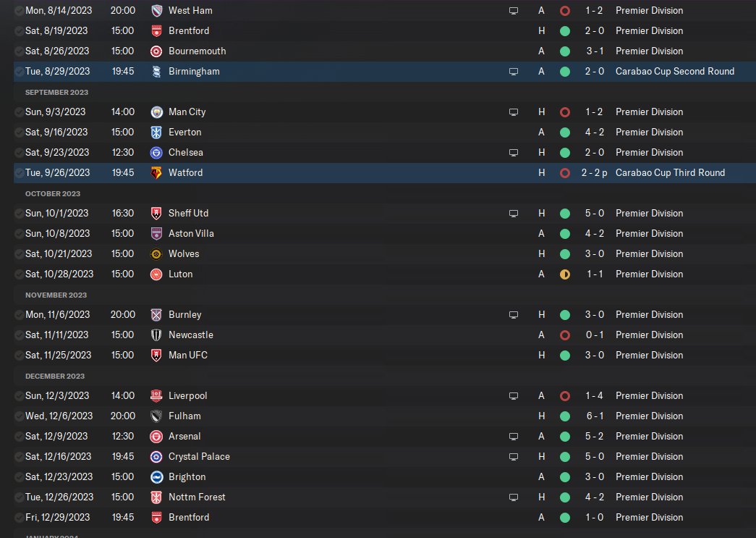Screen dimensions: 756x538
Task: Click the September 2023 month header
Action: [x=56, y=92]
